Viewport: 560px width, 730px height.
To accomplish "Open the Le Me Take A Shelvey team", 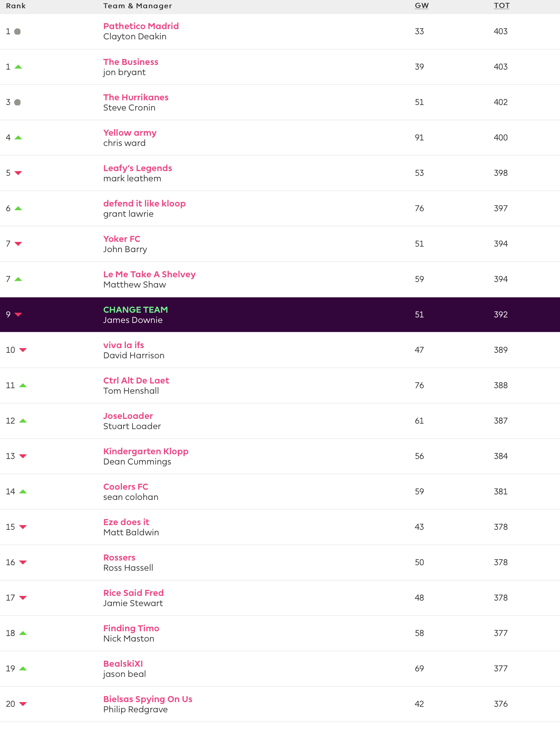I will tap(149, 275).
